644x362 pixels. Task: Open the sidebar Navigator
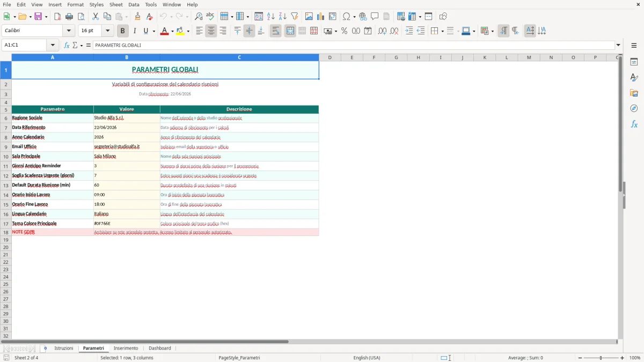pos(634,108)
